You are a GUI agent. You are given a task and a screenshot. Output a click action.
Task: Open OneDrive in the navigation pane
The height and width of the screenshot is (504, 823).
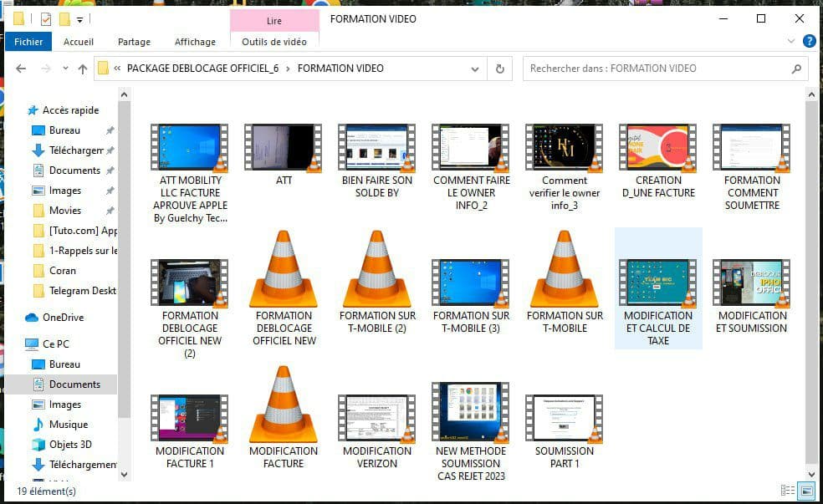tap(62, 318)
